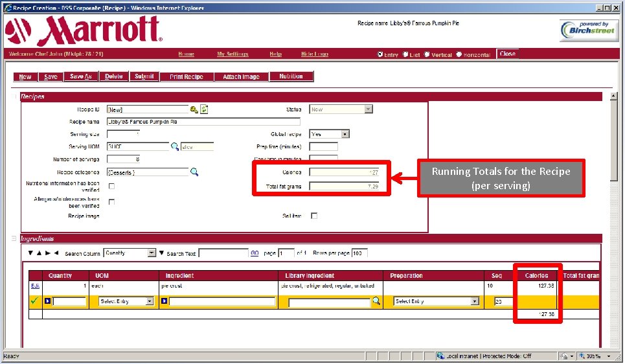Image resolution: width=625 pixels, height=364 pixels.
Task: Click Internet Explorer icon in title bar
Action: click(x=8, y=8)
